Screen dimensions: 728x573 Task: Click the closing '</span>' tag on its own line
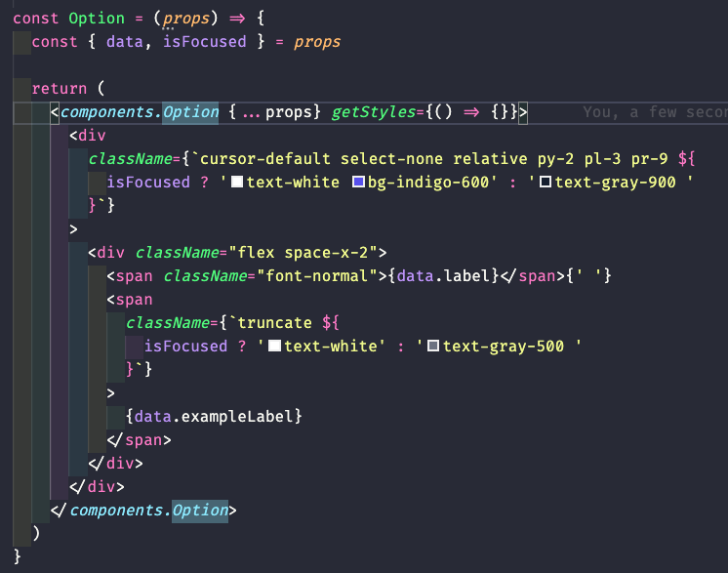click(139, 439)
